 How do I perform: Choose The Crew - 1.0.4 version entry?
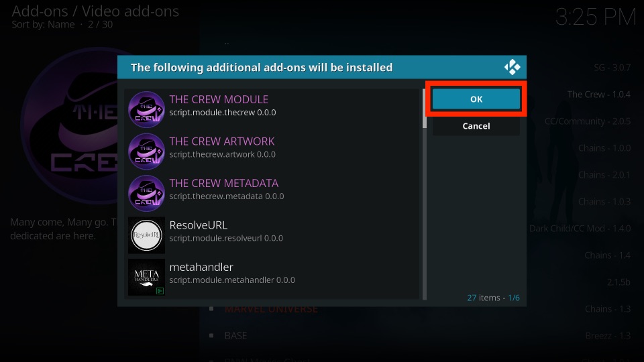click(599, 95)
